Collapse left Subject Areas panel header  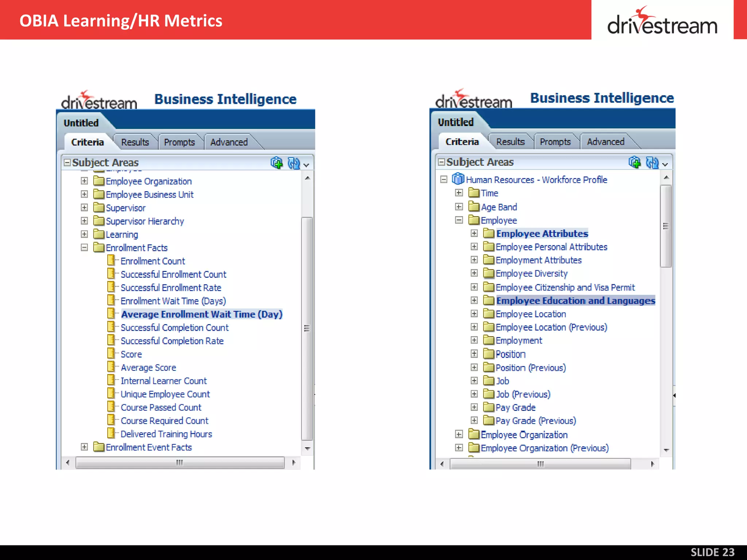[x=67, y=162]
